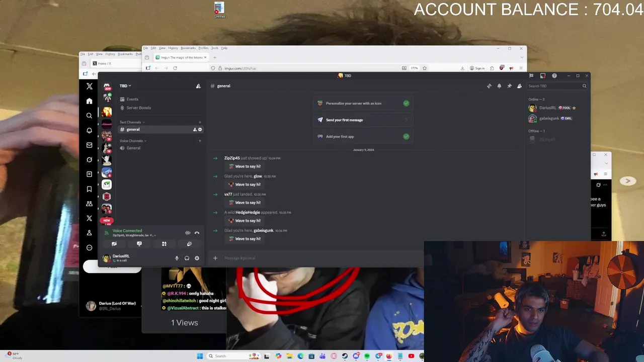
Task: Deafen headphones in Discord user panel
Action: (187, 258)
